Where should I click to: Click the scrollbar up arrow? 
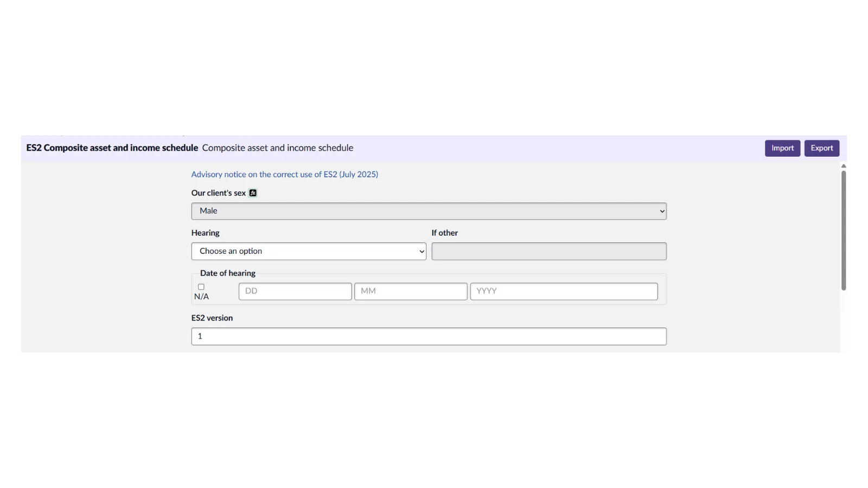coord(844,166)
